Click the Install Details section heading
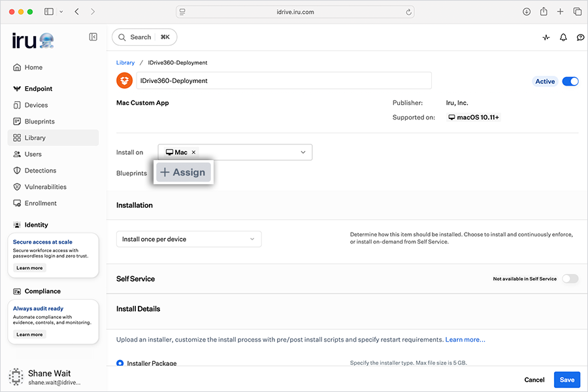The image size is (588, 392). [x=138, y=309]
